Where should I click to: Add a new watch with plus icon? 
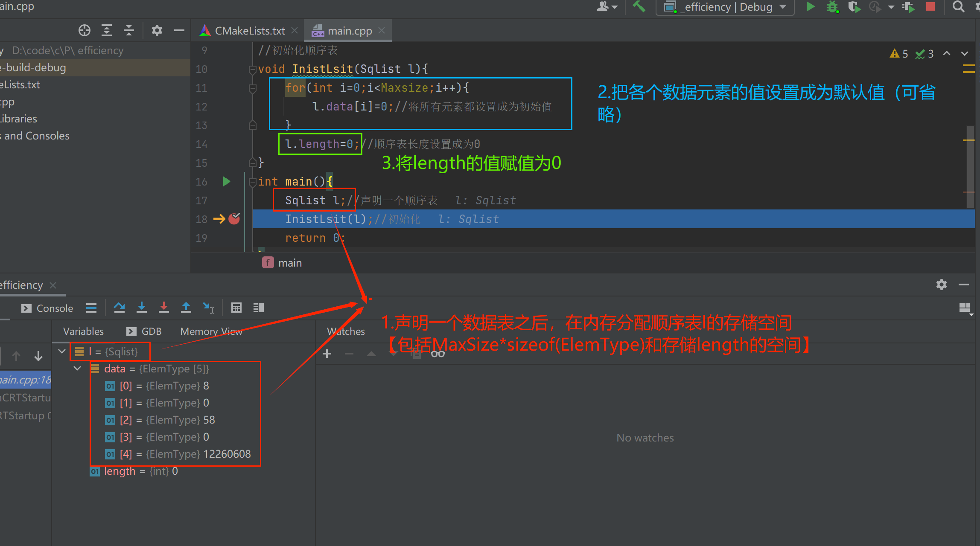click(x=327, y=354)
